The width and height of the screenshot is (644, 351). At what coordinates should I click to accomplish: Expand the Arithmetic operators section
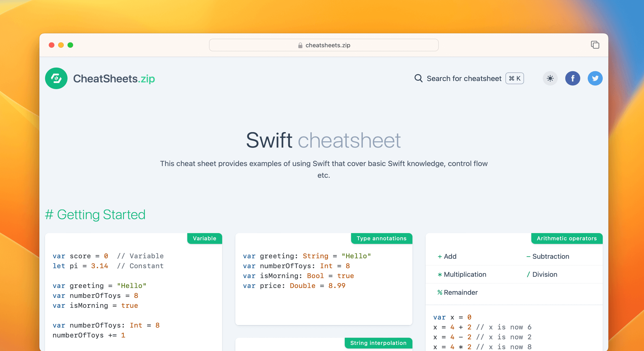point(566,238)
